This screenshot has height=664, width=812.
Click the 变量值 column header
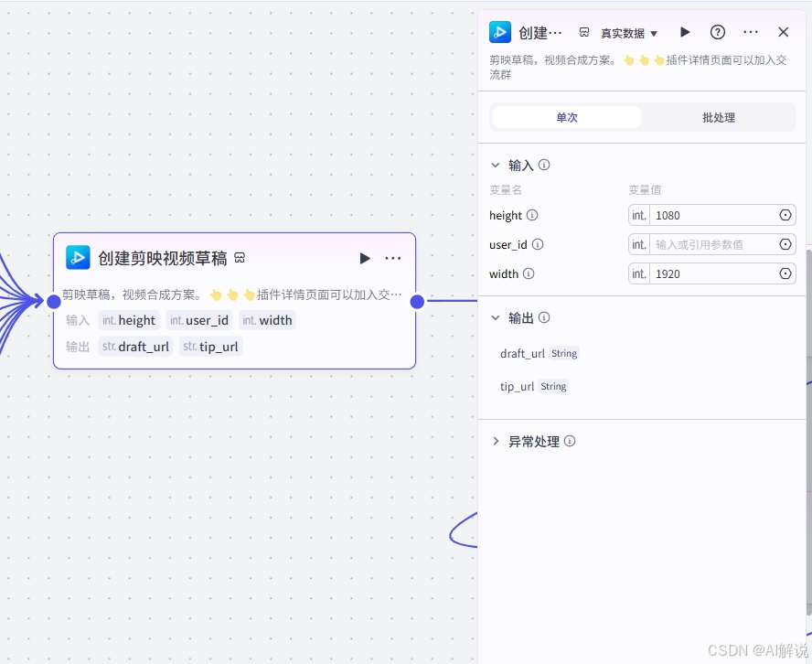click(x=645, y=190)
